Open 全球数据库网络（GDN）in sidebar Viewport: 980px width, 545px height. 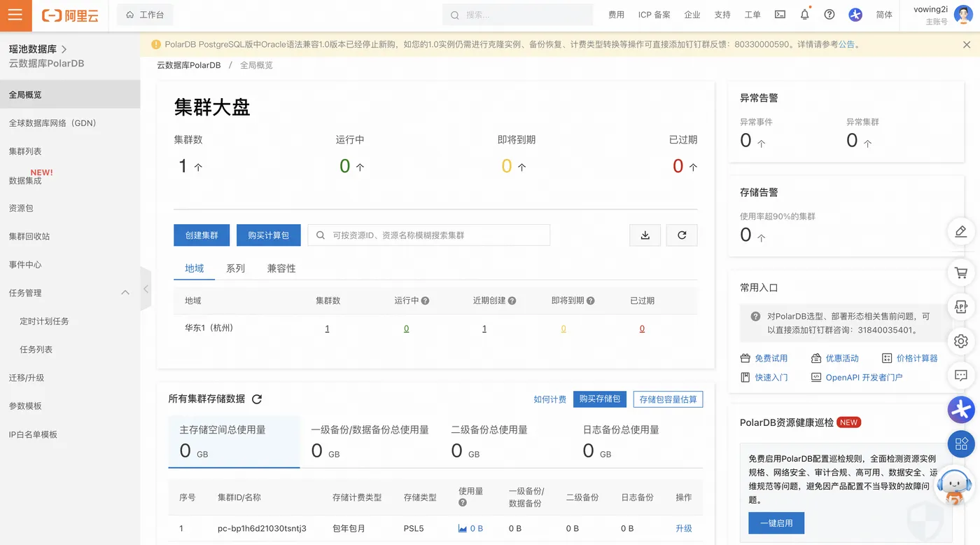click(52, 123)
